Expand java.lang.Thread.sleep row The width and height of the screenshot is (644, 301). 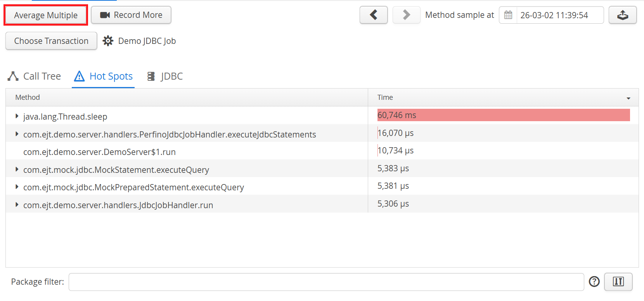coord(17,116)
